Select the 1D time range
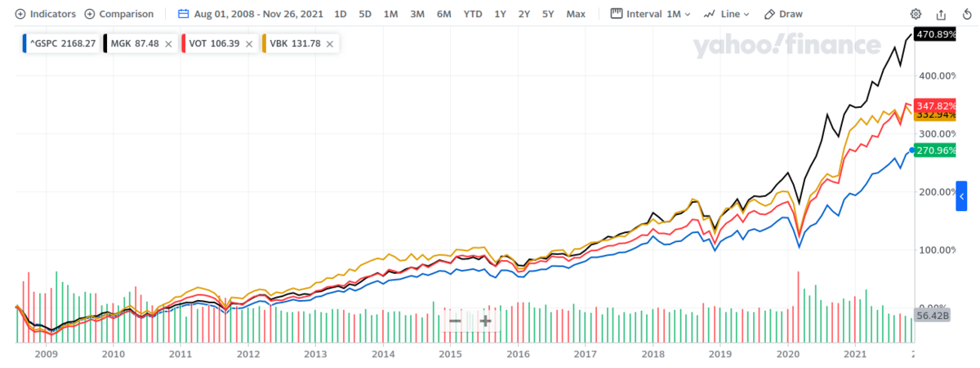 tap(341, 14)
